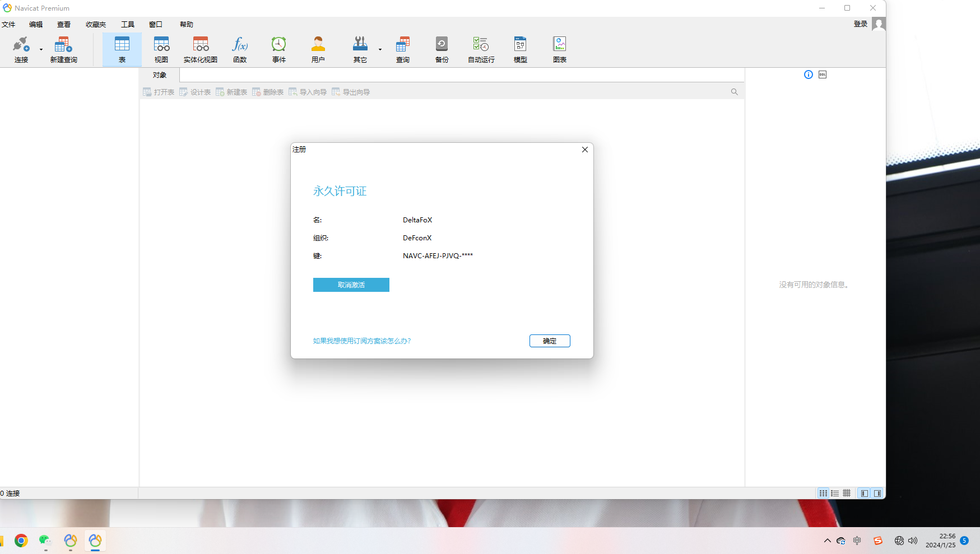The image size is (980, 554).
Task: Click 导入向导 import wizard button
Action: click(308, 92)
